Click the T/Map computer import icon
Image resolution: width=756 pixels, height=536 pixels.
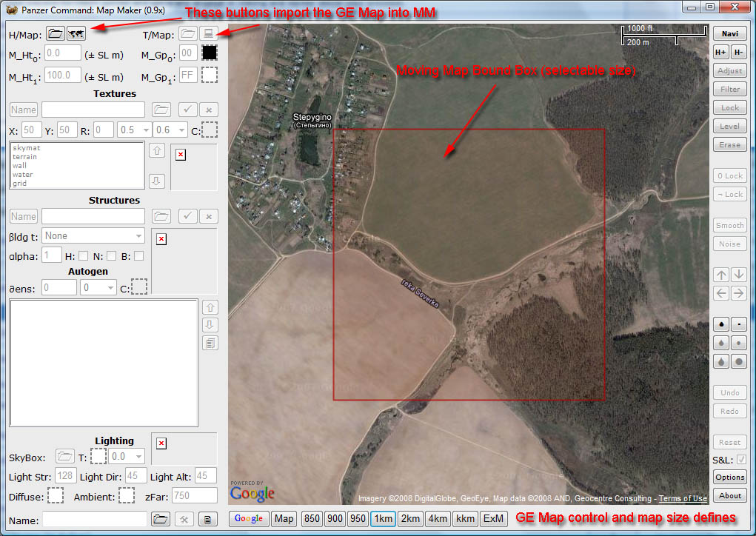pos(209,33)
